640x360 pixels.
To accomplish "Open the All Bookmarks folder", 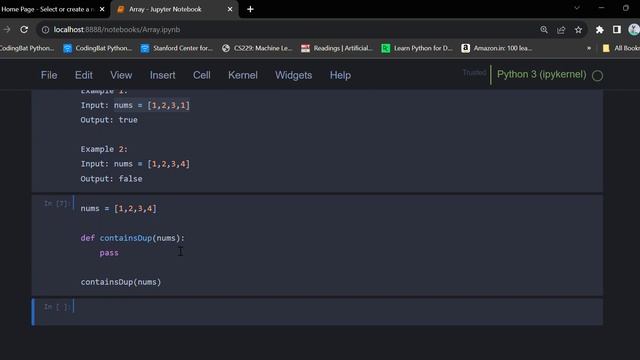I will tap(621, 48).
